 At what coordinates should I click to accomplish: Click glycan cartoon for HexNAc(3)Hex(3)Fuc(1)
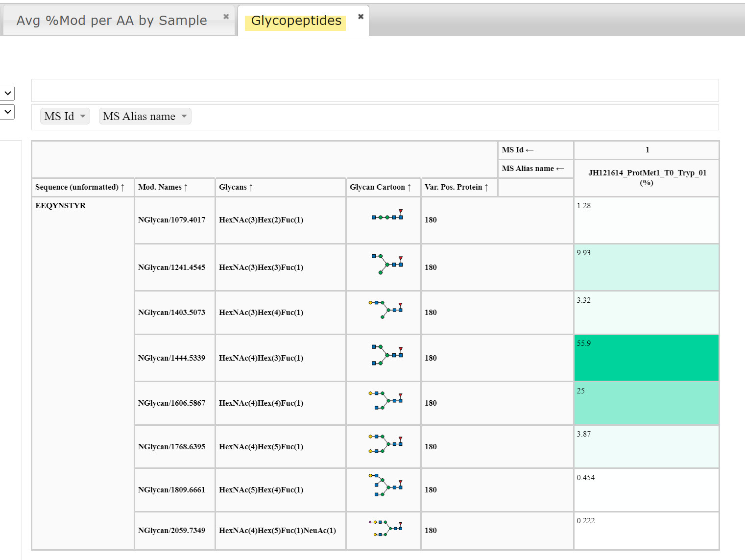(x=387, y=264)
